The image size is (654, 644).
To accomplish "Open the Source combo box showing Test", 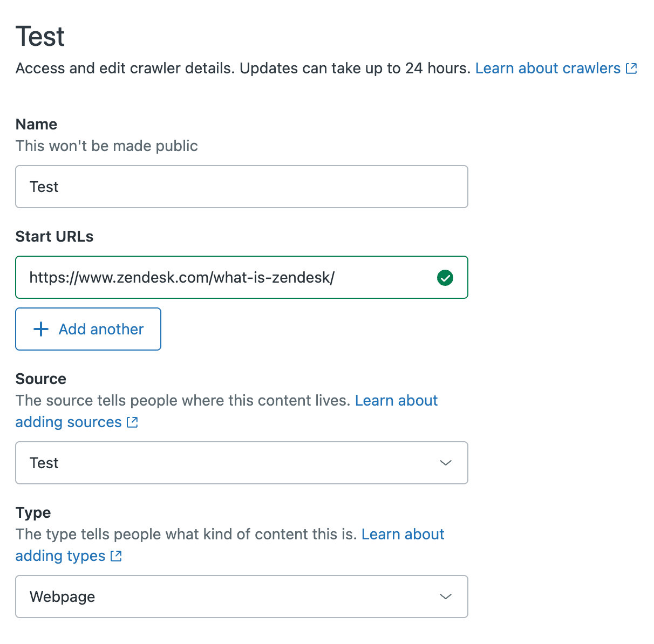I will coord(227,463).
